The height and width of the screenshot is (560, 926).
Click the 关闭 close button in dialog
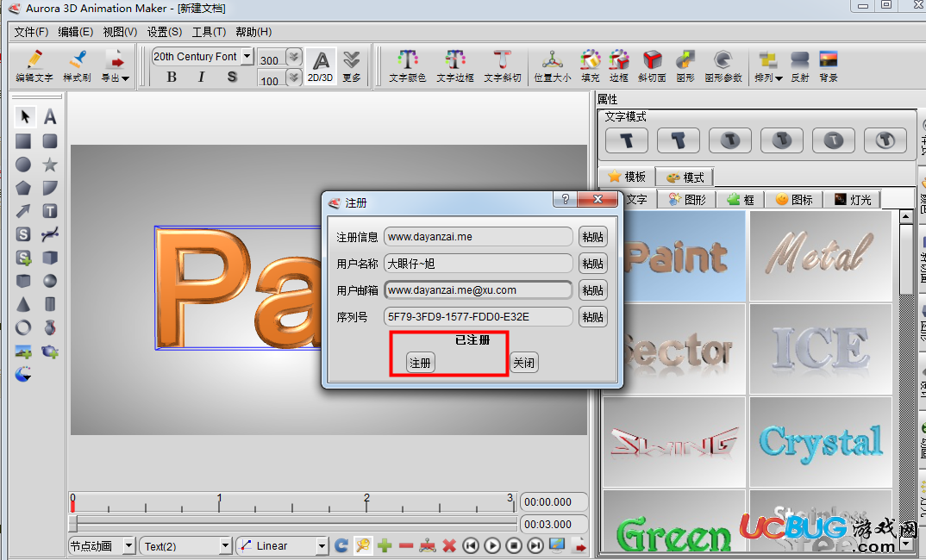coord(524,363)
